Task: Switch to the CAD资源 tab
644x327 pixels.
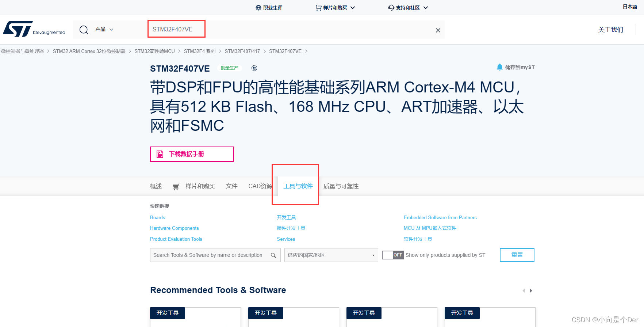Action: [260, 186]
